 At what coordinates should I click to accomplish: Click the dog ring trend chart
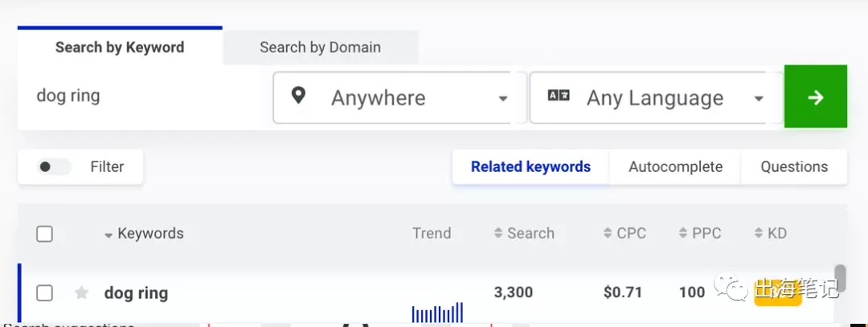(x=437, y=312)
